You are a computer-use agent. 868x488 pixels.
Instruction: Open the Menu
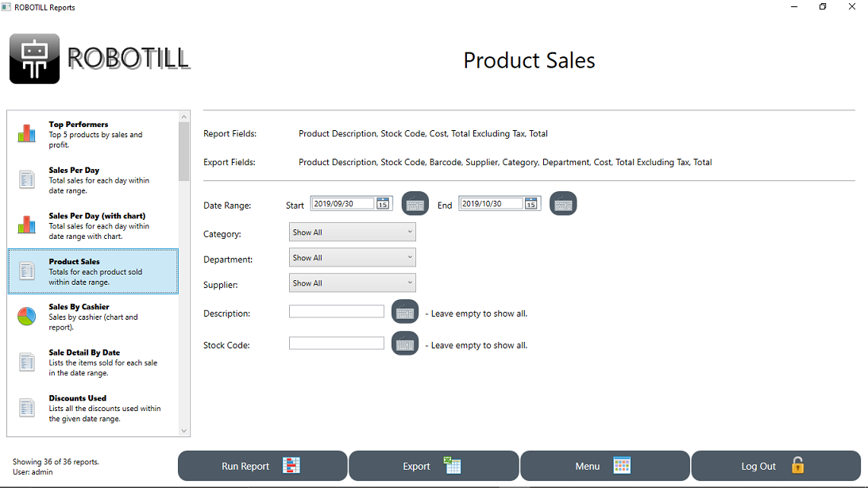pos(604,466)
